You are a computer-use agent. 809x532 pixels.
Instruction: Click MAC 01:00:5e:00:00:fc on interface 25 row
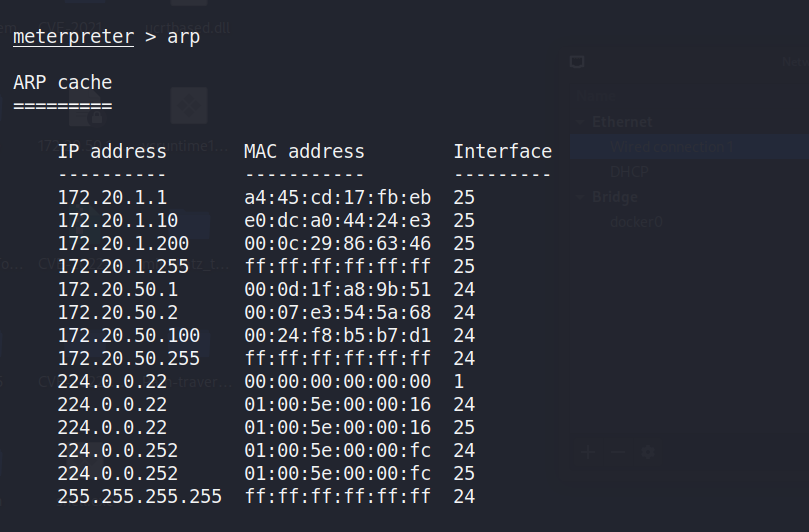pos(337,474)
